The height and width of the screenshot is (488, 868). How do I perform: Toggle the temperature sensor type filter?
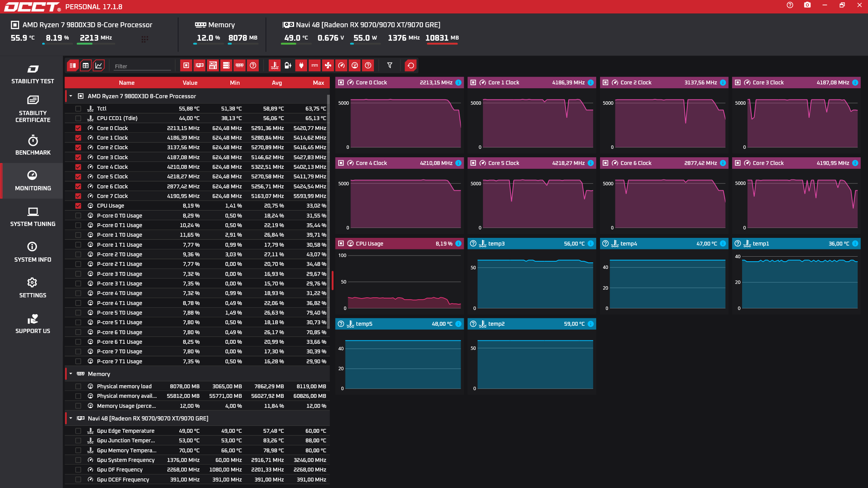click(x=275, y=66)
